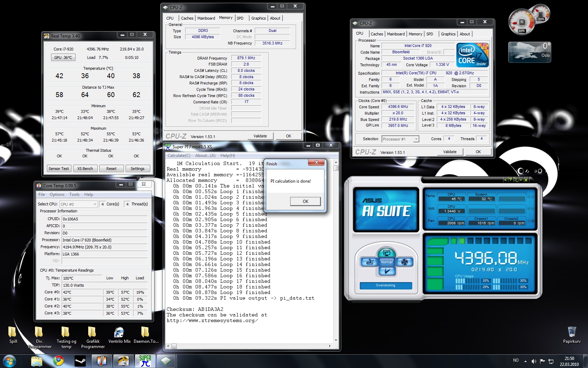Click Normal mode button in AI Suite
Image resolution: width=588 pixels, height=368 pixels.
pyautogui.click(x=387, y=262)
